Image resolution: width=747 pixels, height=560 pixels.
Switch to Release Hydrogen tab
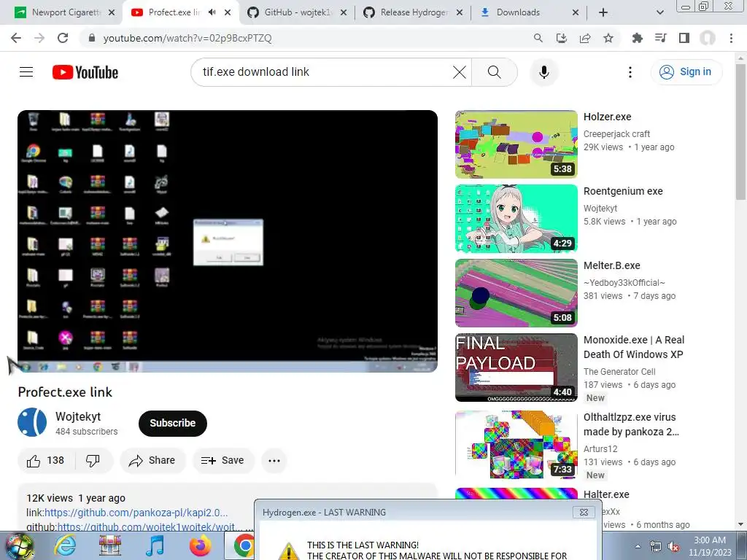pos(413,12)
